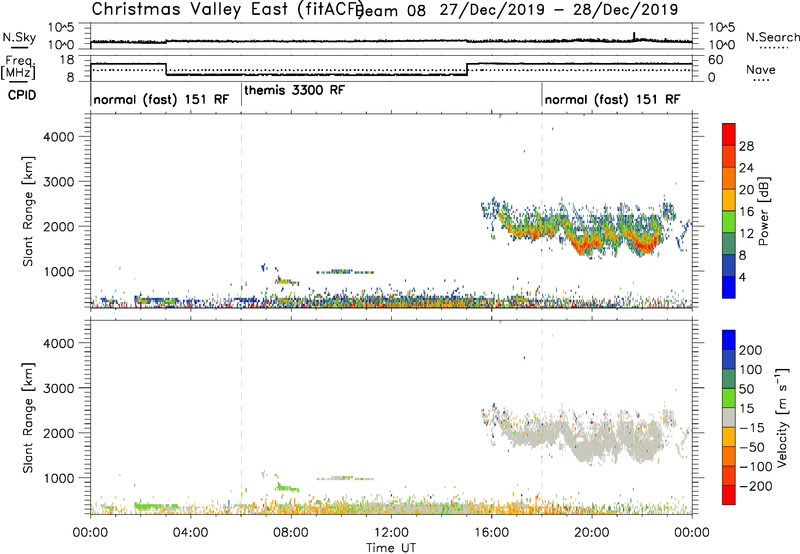This screenshot has width=800, height=554.
Task: Select the green segment between 15 and 50 m/s
Action: 729,398
